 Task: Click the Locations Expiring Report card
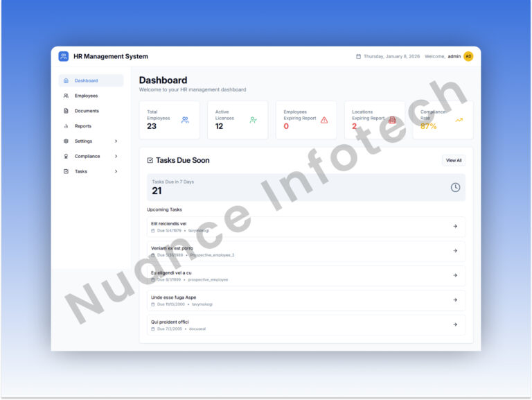tap(374, 120)
